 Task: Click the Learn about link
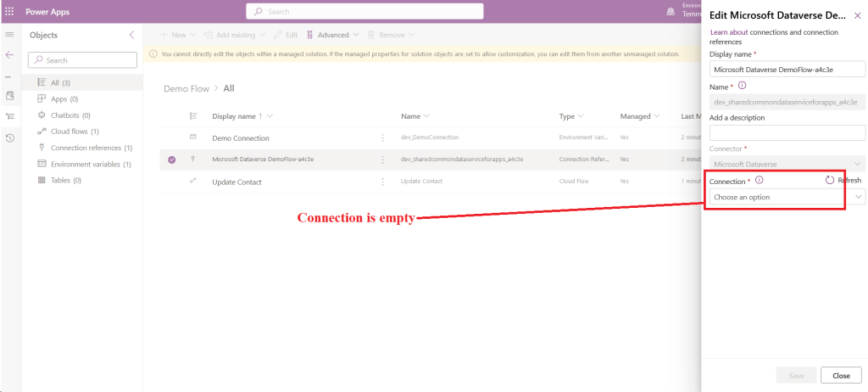(729, 32)
